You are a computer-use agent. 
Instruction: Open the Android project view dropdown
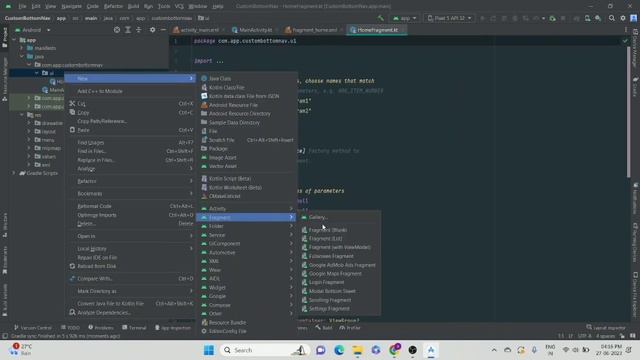point(33,30)
